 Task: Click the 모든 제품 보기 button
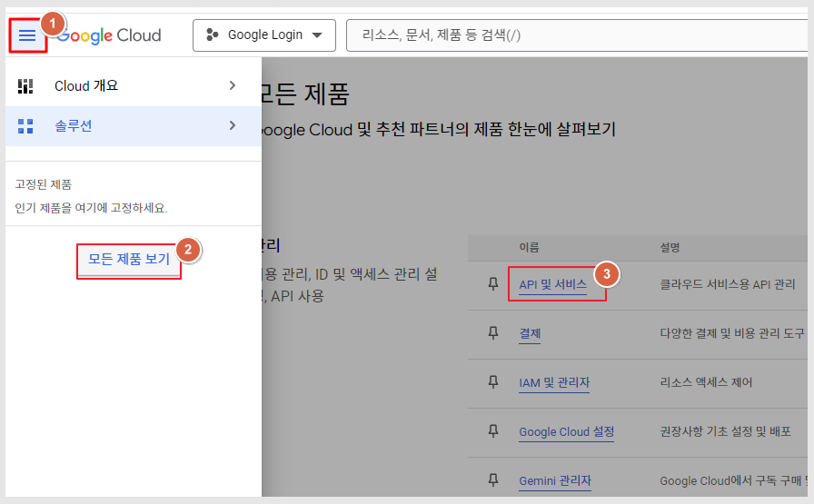(x=129, y=259)
